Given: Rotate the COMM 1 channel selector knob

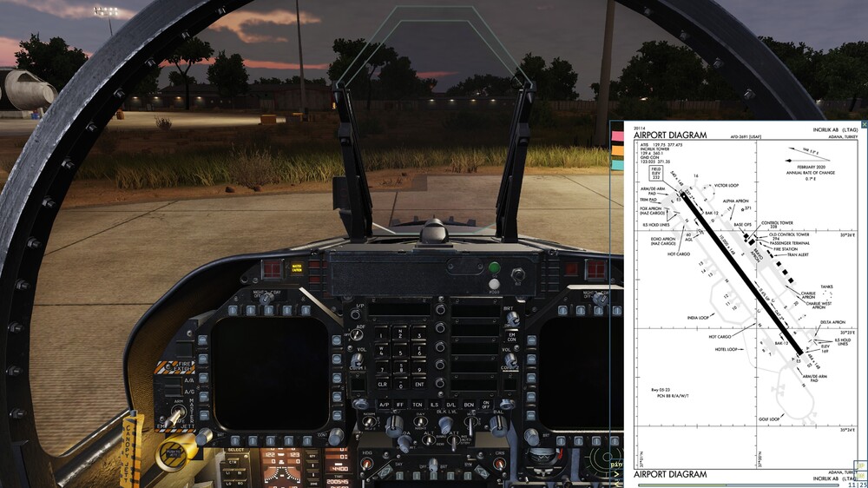Looking at the screenshot, I should point(360,404).
